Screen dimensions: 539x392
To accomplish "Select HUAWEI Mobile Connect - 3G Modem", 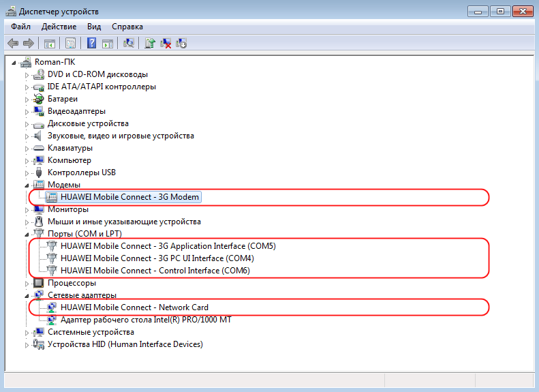I will pyautogui.click(x=129, y=197).
